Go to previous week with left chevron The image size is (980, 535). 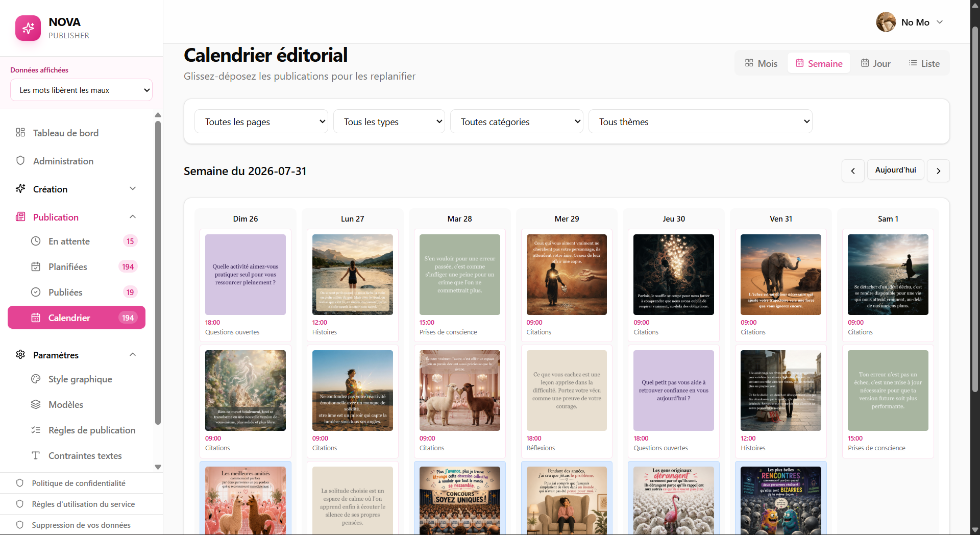click(x=853, y=171)
